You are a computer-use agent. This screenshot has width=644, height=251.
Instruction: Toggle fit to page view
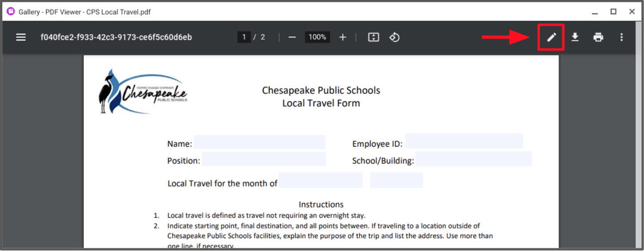[x=374, y=37]
